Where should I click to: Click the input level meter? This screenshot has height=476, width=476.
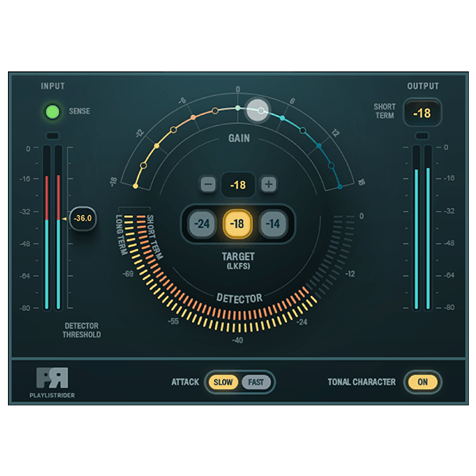point(52,228)
